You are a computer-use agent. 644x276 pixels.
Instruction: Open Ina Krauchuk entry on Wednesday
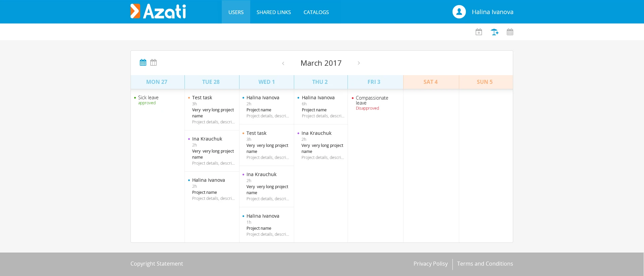267,186
